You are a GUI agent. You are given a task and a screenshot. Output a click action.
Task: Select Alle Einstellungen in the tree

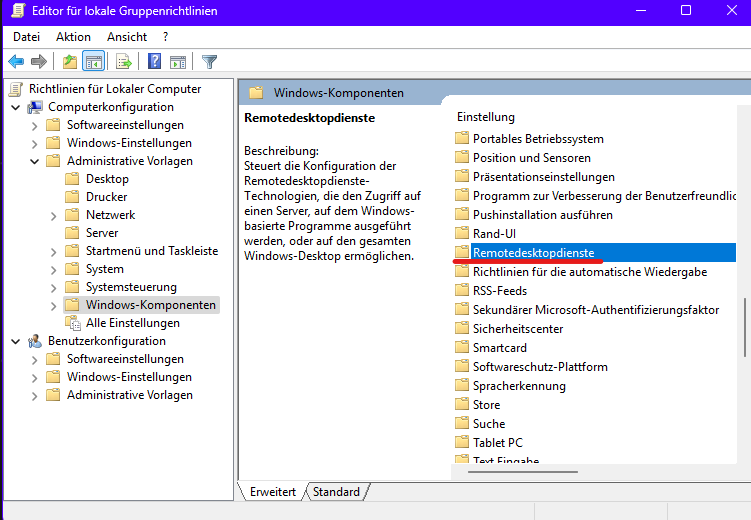[132, 323]
